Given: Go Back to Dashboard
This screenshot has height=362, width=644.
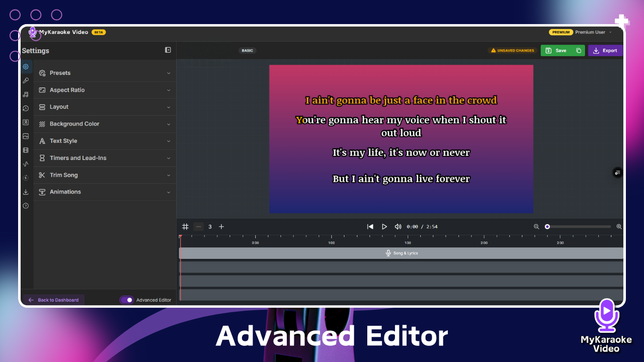Looking at the screenshot, I should (53, 300).
